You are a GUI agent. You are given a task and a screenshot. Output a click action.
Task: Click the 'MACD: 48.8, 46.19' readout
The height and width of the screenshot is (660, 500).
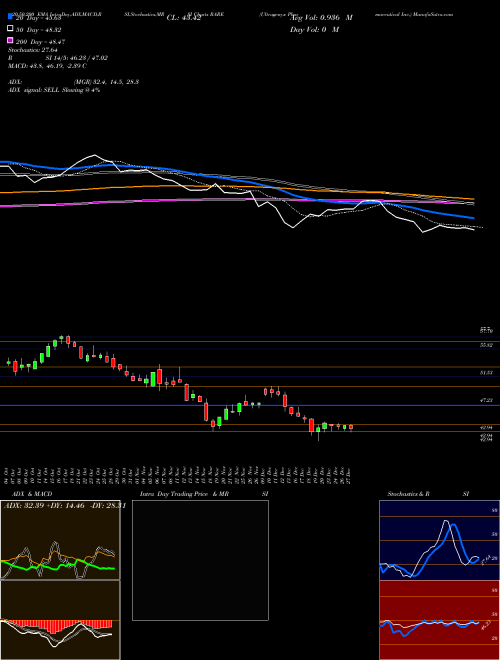pyautogui.click(x=48, y=66)
